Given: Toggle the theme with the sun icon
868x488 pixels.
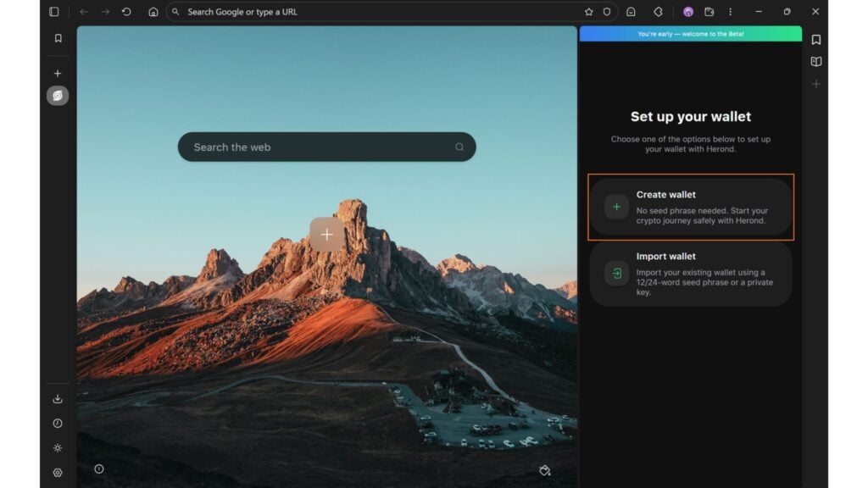Looking at the screenshot, I should pyautogui.click(x=58, y=447).
